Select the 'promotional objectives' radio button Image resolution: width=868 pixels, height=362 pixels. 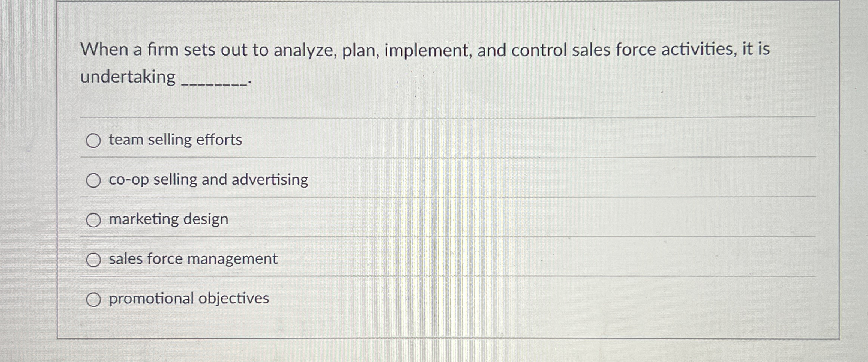click(x=94, y=299)
